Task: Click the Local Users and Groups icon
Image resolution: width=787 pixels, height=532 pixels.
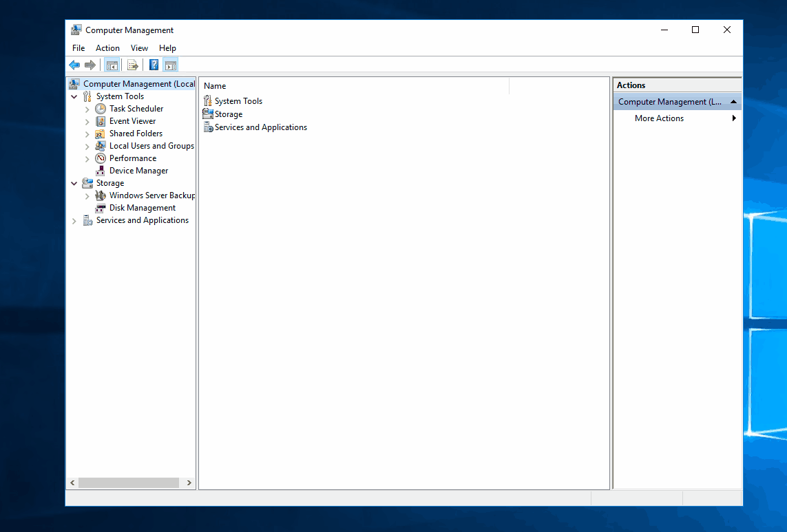Action: pos(101,146)
